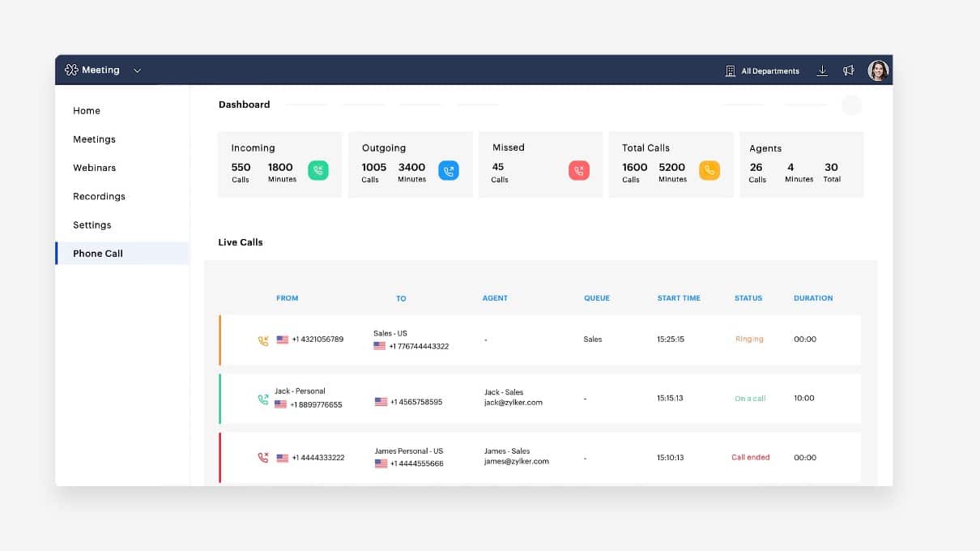Go to Home in the sidebar
Image resolution: width=980 pixels, height=551 pixels.
pos(87,111)
